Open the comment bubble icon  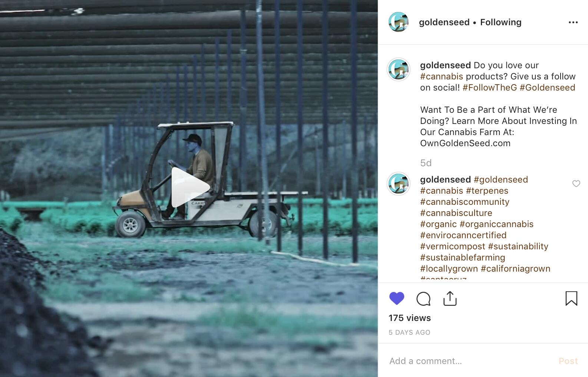tap(423, 298)
